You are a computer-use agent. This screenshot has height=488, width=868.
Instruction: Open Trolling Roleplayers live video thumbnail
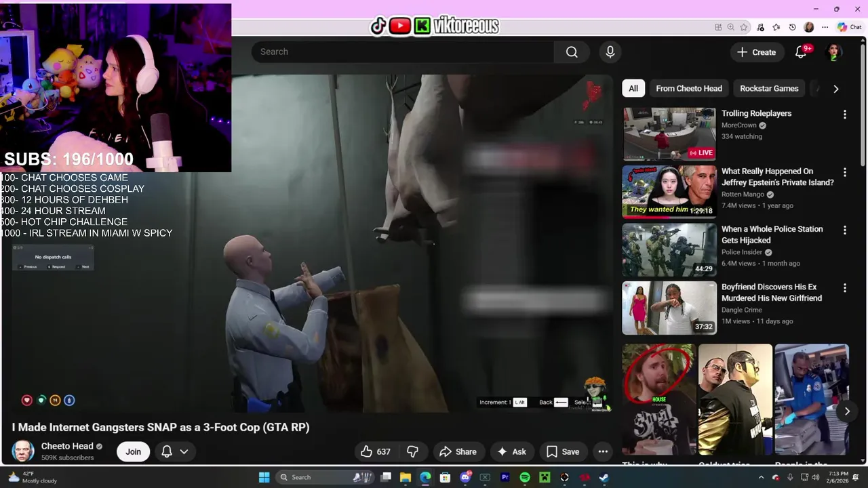click(669, 134)
